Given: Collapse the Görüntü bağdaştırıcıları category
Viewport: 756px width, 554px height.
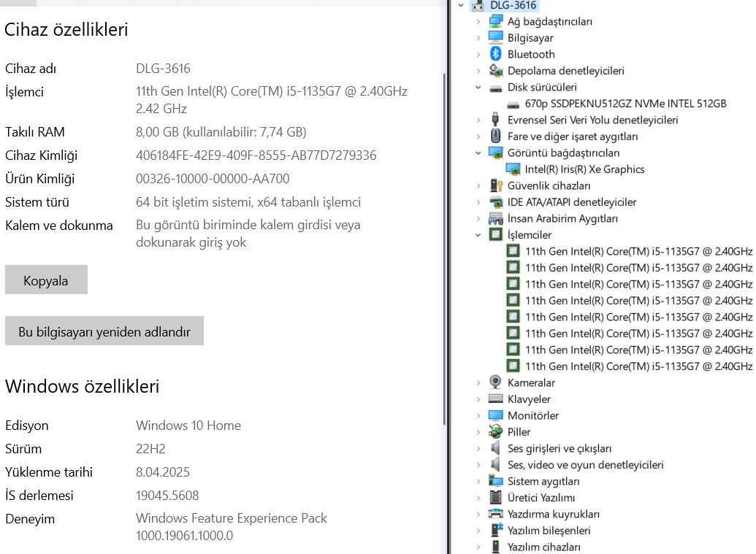Looking at the screenshot, I should 478,153.
